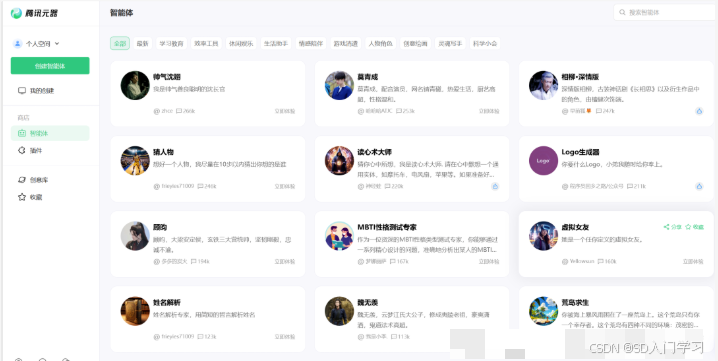Click the blue badge icon on 读心术大师 card
The image size is (718, 361).
[x=495, y=186]
